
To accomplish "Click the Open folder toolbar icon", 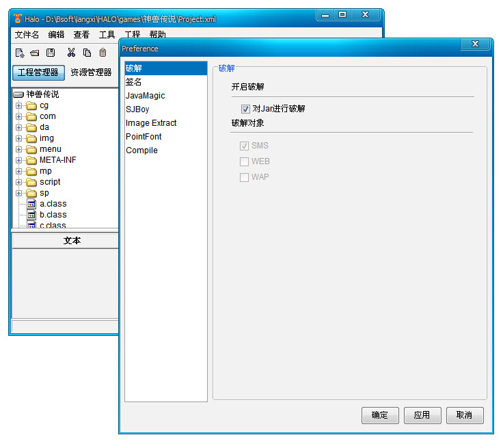I will tap(35, 53).
